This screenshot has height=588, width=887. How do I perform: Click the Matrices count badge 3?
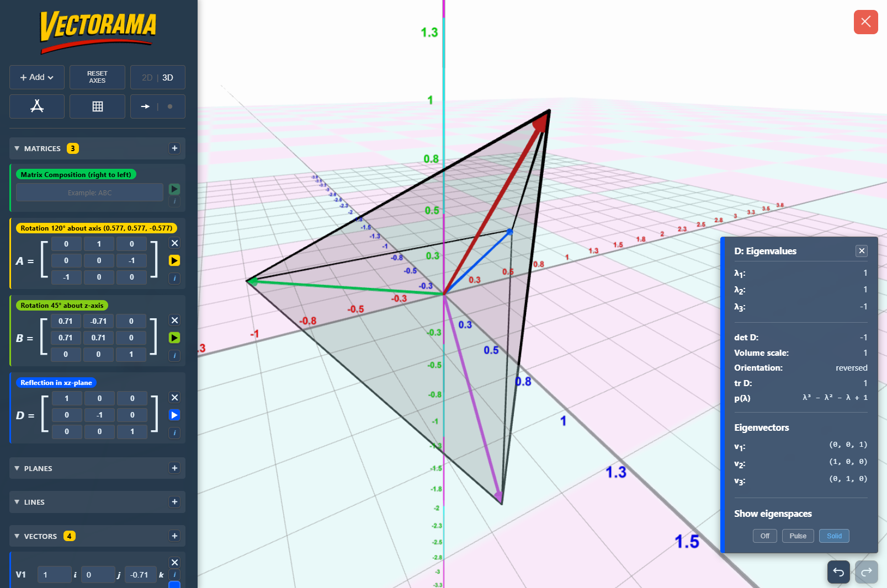click(73, 148)
